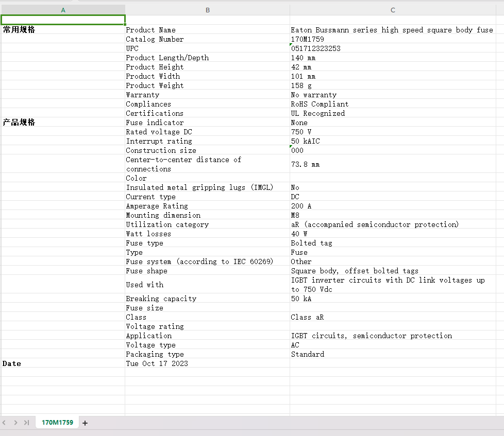
Task: Select the Certifications label cell
Action: (207, 113)
